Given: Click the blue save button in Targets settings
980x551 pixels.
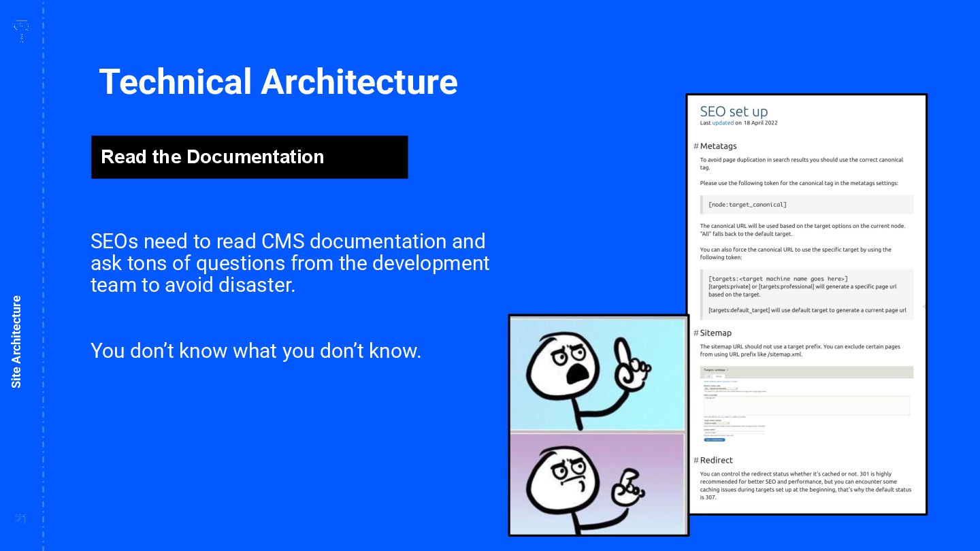Looking at the screenshot, I should 715,439.
